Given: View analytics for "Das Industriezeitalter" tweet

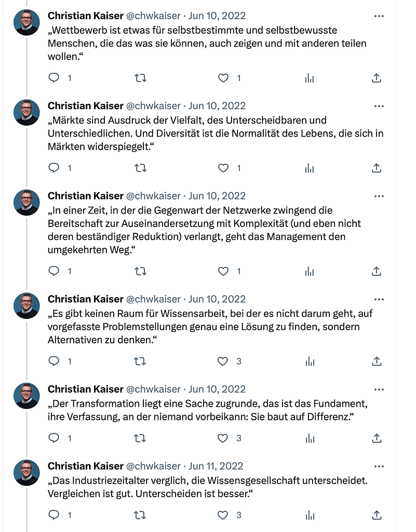Looking at the screenshot, I should click(310, 515).
